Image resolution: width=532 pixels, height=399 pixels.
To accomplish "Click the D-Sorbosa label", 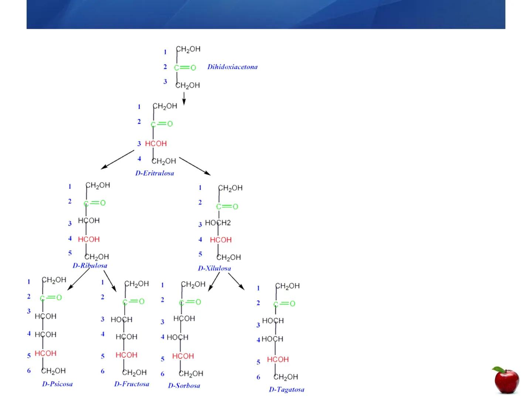I will point(184,385).
